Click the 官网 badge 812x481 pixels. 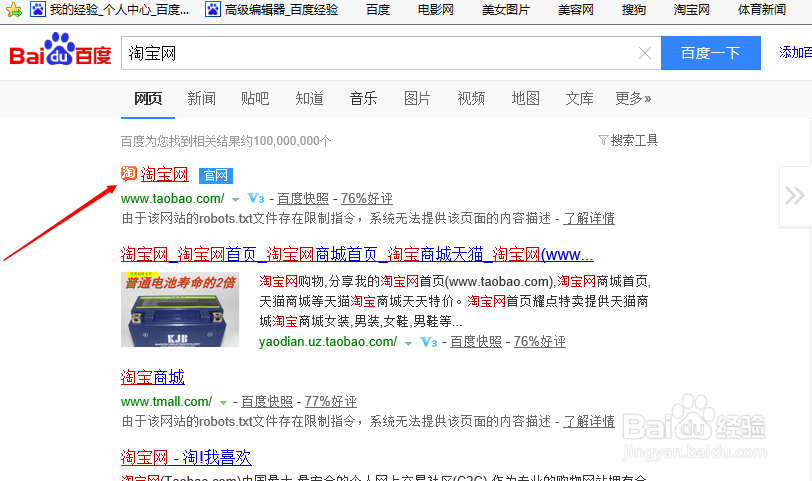coord(216,176)
